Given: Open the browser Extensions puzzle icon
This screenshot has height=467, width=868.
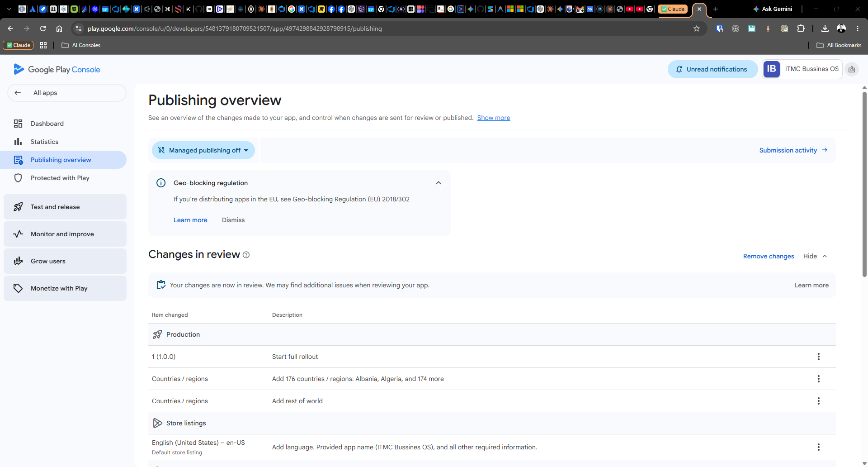Looking at the screenshot, I should (801, 29).
